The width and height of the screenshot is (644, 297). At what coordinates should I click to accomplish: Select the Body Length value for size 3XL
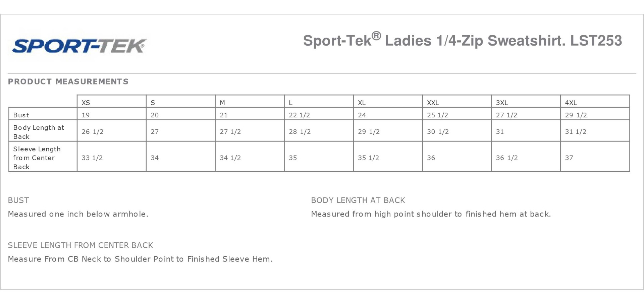click(x=500, y=132)
